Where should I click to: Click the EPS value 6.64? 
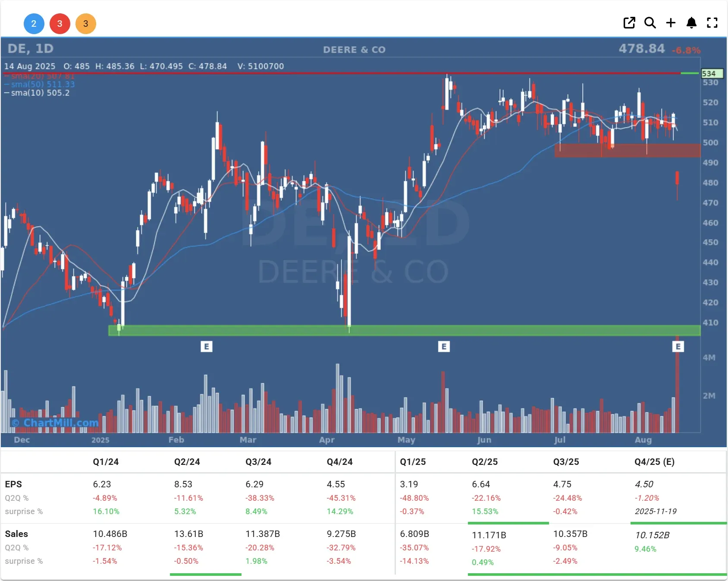pos(481,484)
